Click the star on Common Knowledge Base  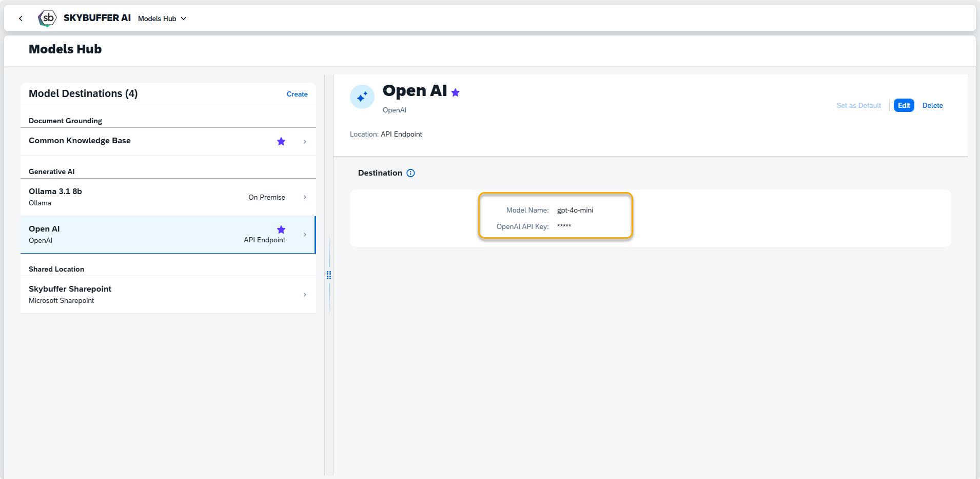pos(281,141)
